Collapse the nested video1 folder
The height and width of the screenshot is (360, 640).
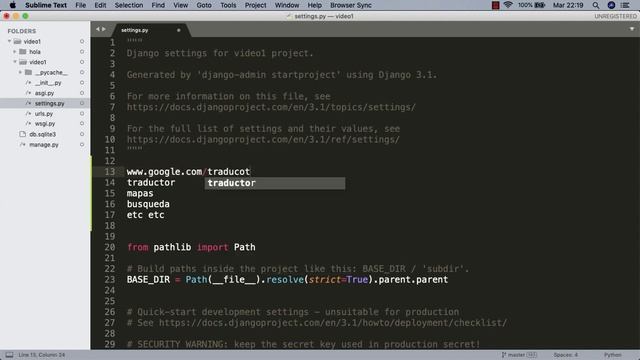click(15, 62)
